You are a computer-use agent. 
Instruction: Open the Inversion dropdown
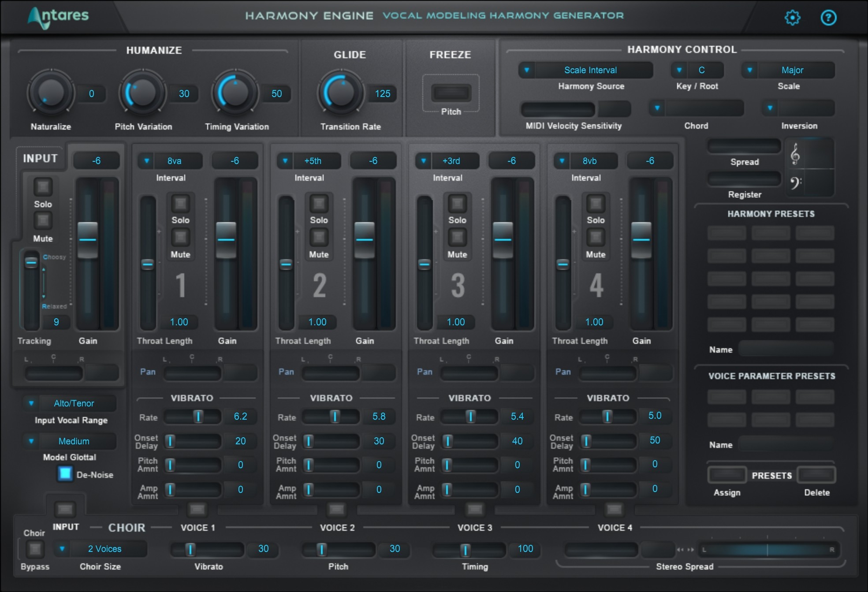coord(798,108)
